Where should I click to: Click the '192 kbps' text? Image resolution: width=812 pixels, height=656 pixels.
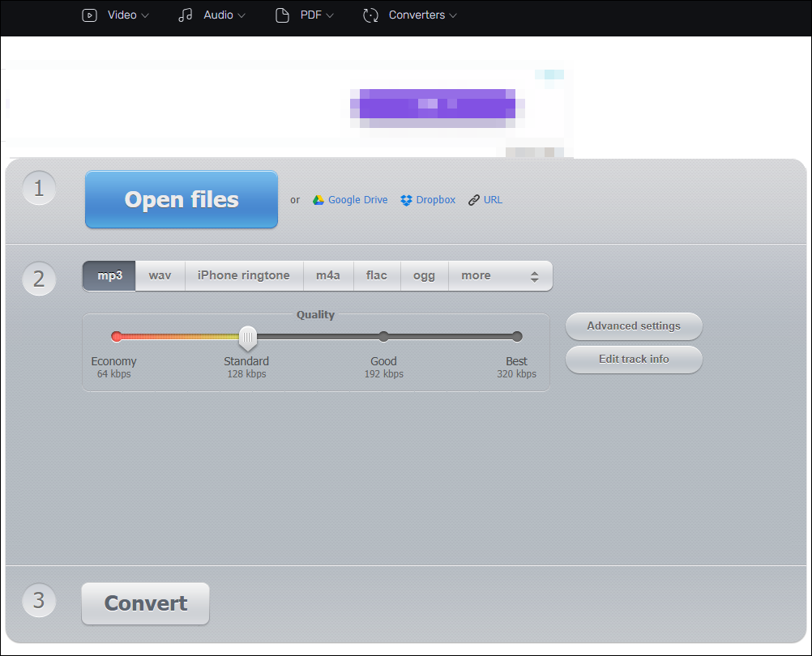[x=384, y=373]
